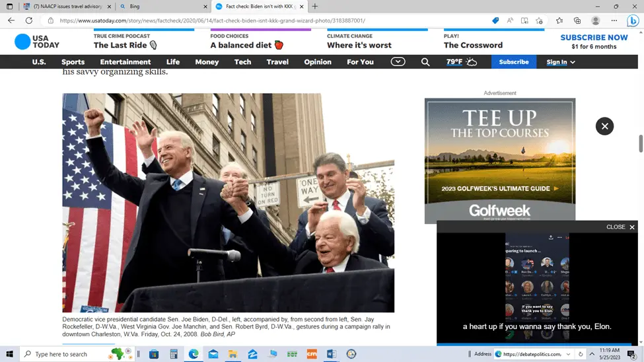Expand taskbar address bar dropdown
Viewport: 644px width, 362px height.
point(569,354)
